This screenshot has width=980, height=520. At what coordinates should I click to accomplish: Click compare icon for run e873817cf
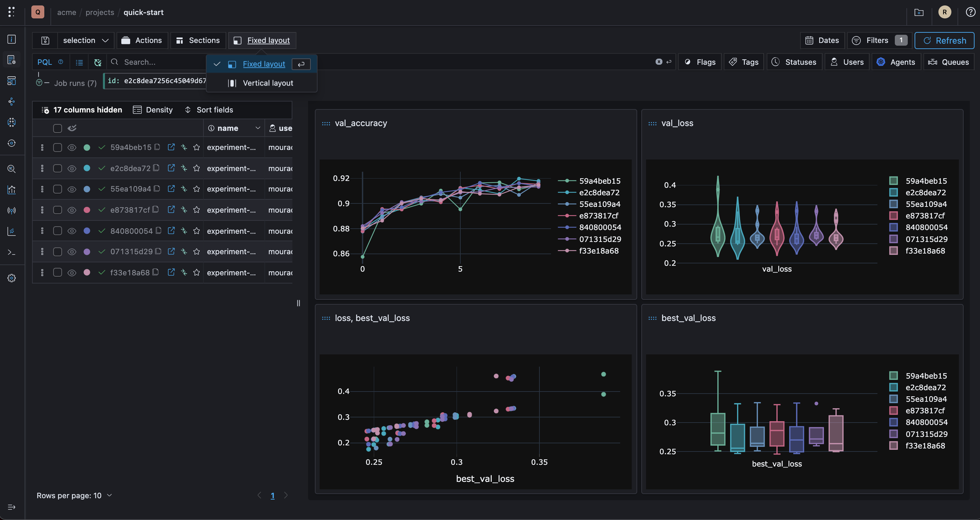[x=184, y=210]
